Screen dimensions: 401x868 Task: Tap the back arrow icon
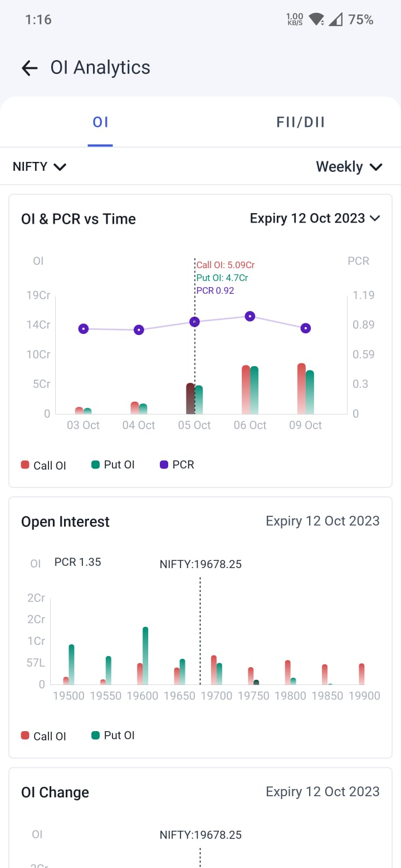coord(29,68)
